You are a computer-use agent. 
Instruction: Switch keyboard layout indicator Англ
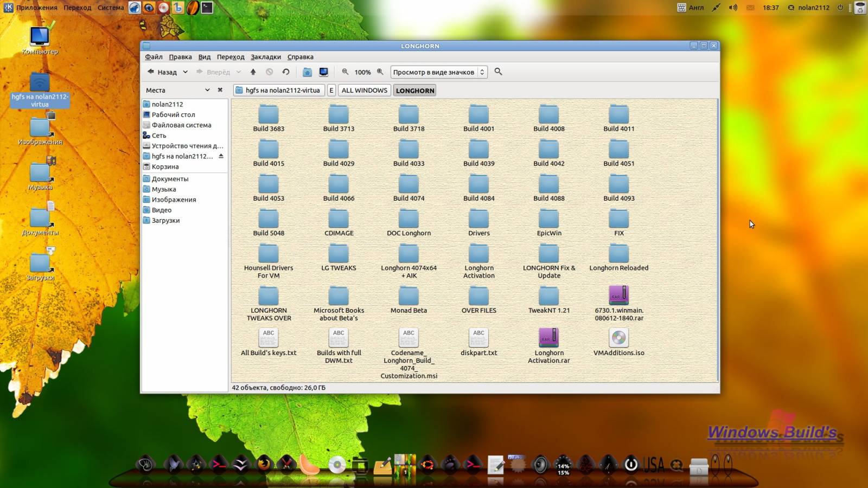pos(691,8)
